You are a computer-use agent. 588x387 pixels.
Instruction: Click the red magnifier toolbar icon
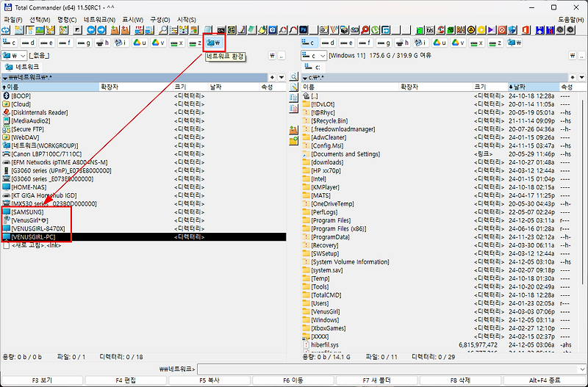[x=365, y=30]
